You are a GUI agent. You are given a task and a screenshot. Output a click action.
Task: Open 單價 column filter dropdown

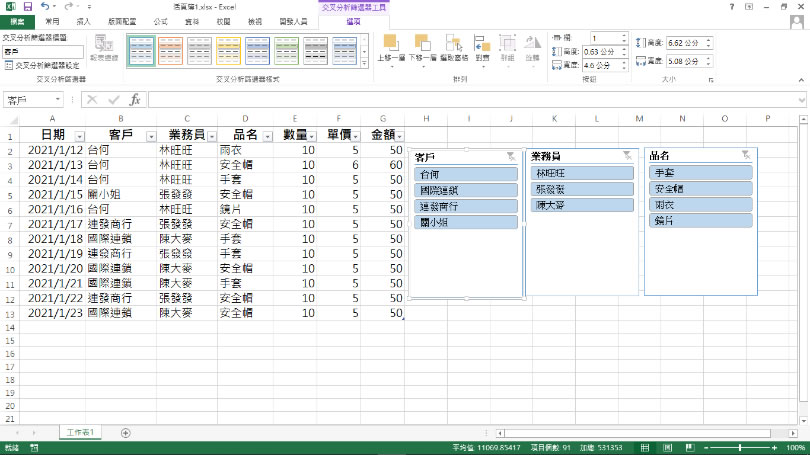(x=356, y=136)
